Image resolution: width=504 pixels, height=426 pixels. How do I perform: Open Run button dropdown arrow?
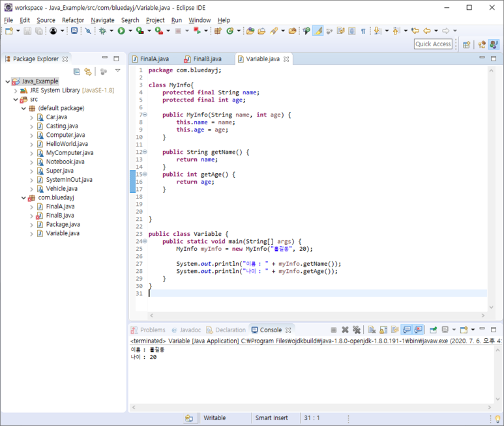[130, 31]
